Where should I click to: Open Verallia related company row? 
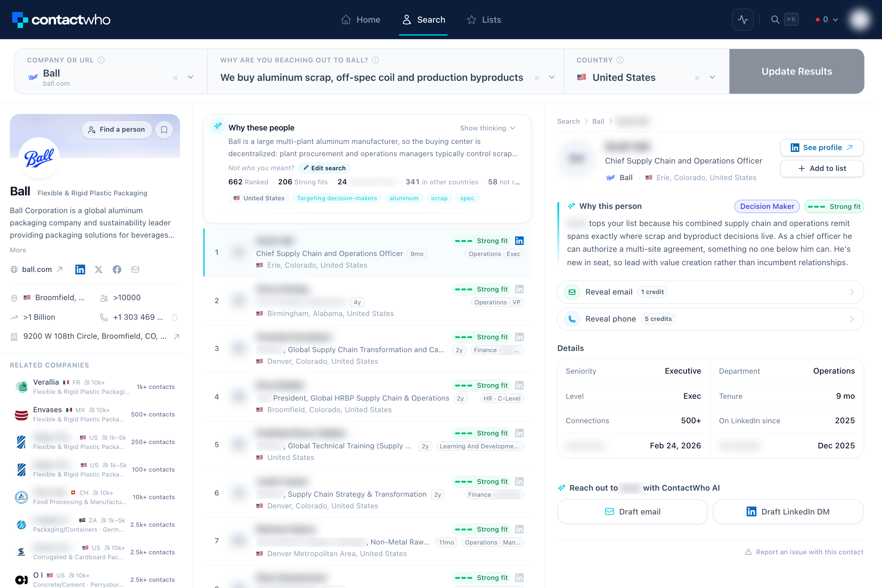click(x=95, y=386)
